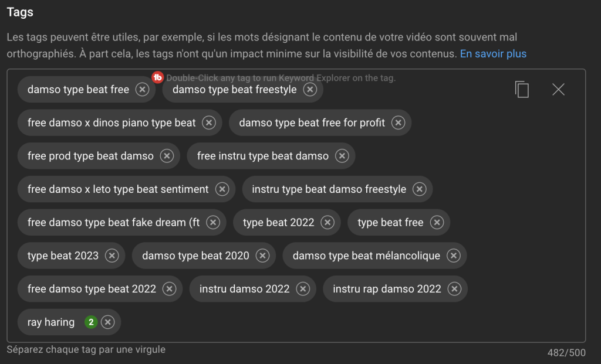Screen dimensions: 601x364
Task: Remove the 'damso type beat free' tag
Action: pos(142,90)
